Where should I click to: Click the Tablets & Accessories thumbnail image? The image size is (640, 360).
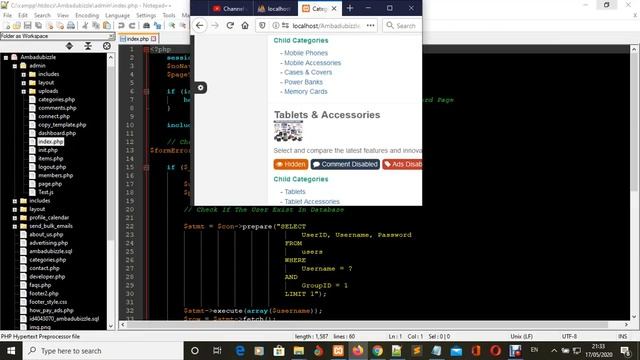288,131
